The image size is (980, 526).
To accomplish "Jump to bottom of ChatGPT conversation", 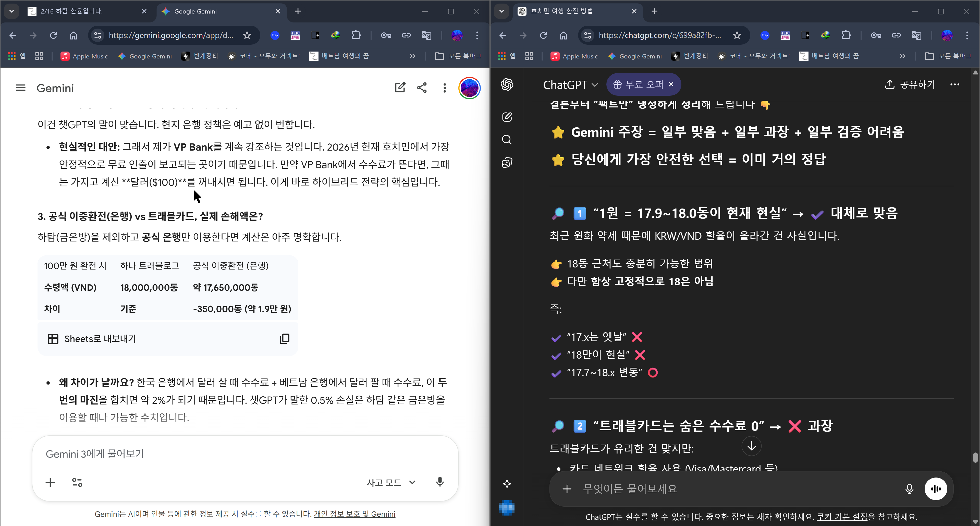I will pyautogui.click(x=751, y=446).
